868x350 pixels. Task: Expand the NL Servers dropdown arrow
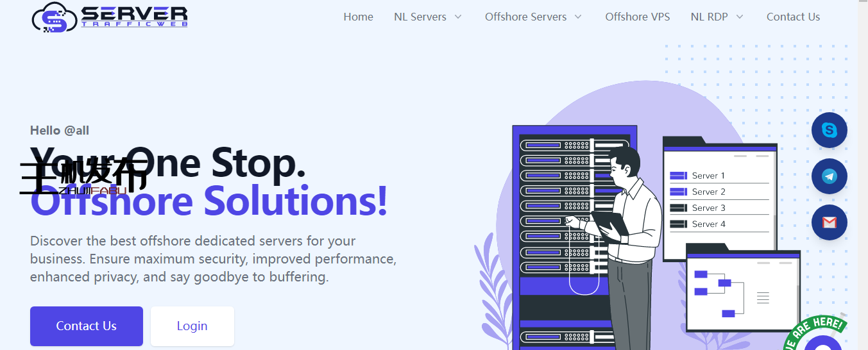click(458, 17)
